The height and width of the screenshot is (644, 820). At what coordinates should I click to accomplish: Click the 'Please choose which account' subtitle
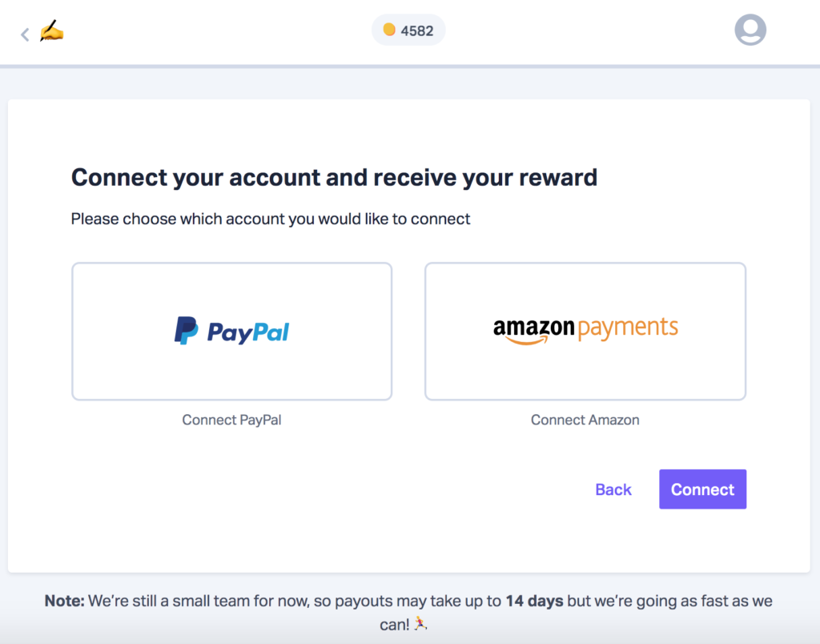point(271,219)
